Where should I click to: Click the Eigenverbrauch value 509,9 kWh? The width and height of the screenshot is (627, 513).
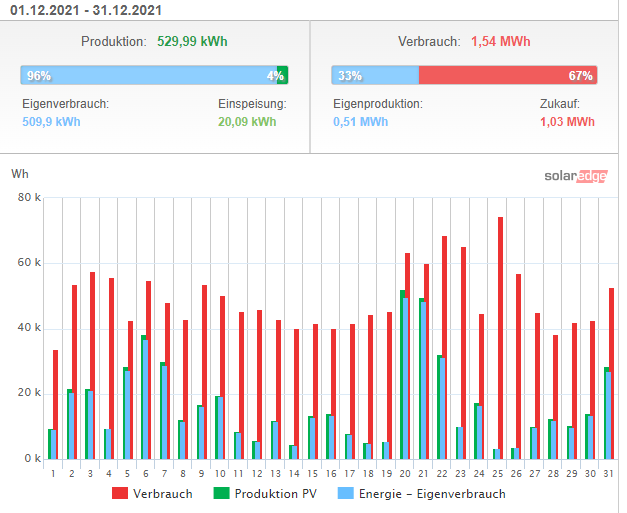(51, 122)
